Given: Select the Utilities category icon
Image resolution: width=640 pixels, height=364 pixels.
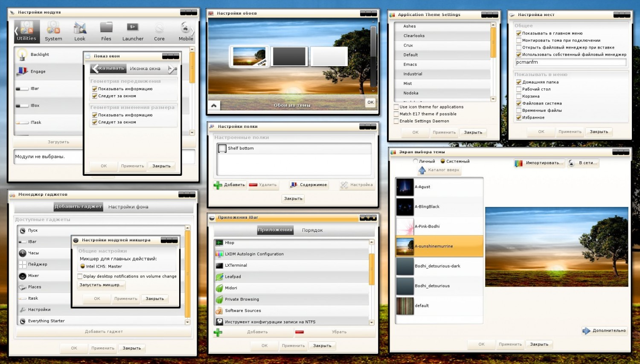Looking at the screenshot, I should coord(26,31).
